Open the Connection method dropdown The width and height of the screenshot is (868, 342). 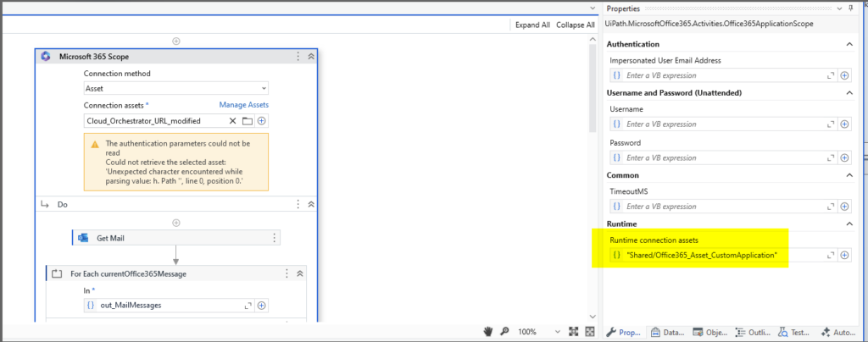[x=264, y=88]
